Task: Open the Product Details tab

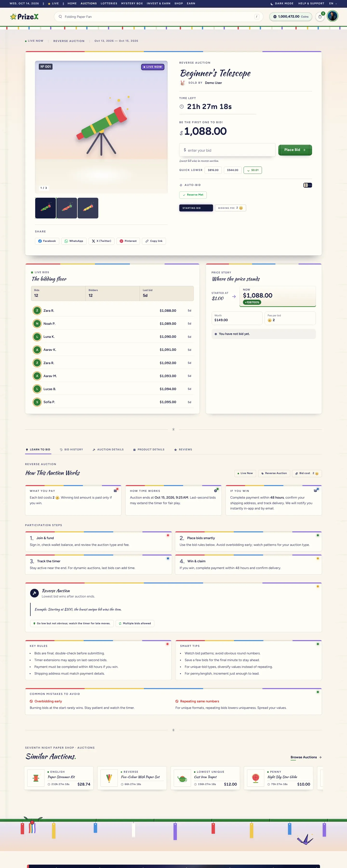Action: pos(149,449)
